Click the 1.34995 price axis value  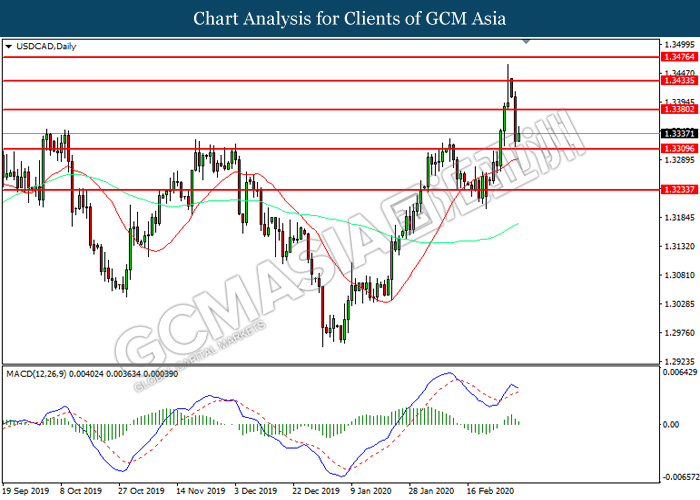click(679, 45)
